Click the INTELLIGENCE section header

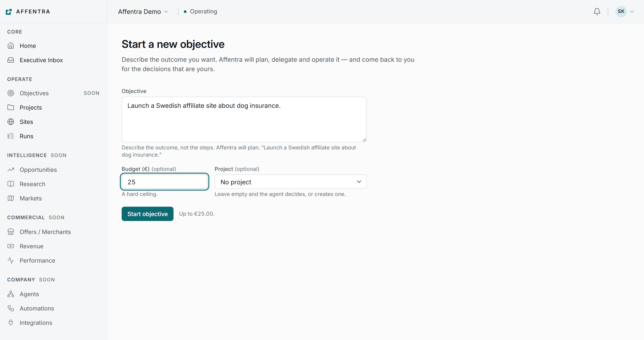[x=27, y=155]
